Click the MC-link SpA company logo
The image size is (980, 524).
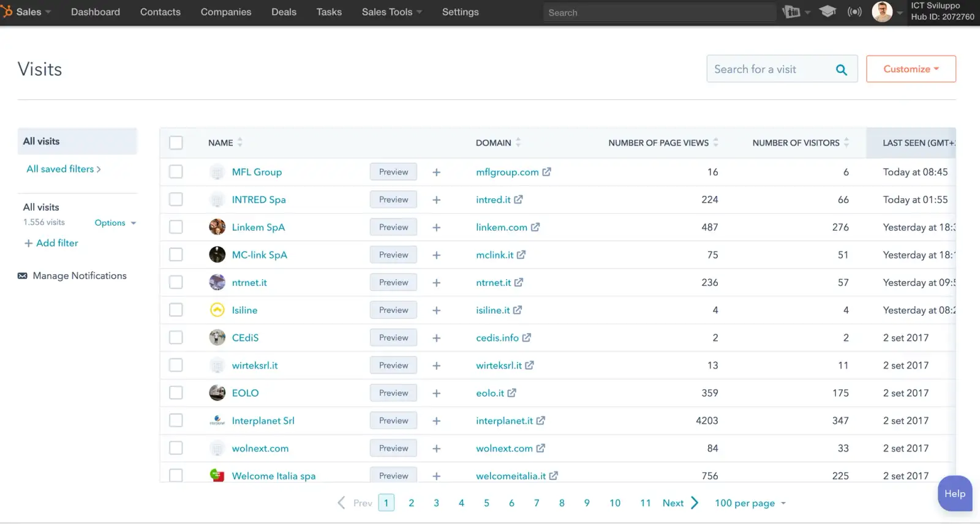coord(217,255)
